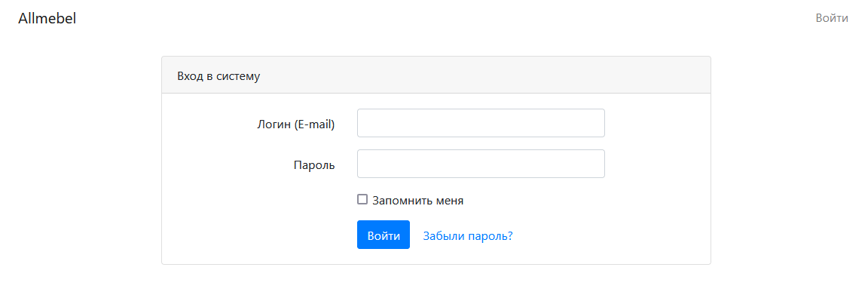This screenshot has width=868, height=298.
Task: Click the blue Войти submit button
Action: (384, 235)
